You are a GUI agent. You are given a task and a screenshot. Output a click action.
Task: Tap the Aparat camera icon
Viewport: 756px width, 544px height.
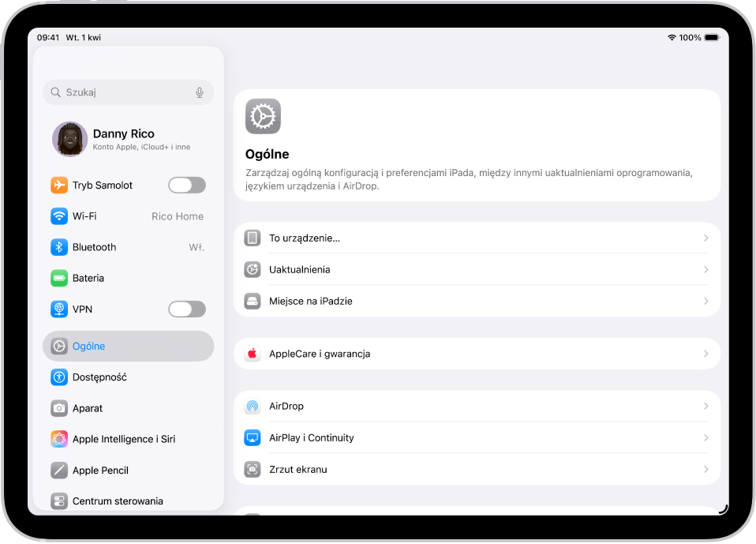[x=59, y=408]
